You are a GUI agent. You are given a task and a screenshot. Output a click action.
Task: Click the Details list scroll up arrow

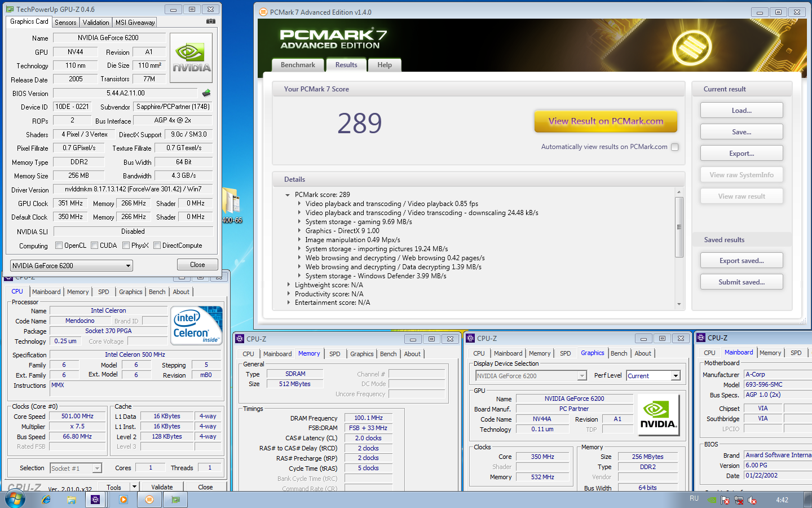pos(679,192)
